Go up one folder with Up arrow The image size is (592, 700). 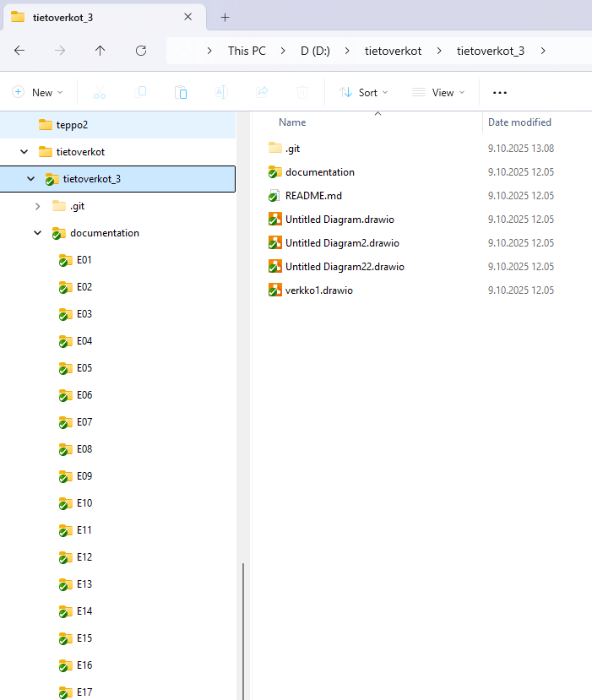coord(100,51)
